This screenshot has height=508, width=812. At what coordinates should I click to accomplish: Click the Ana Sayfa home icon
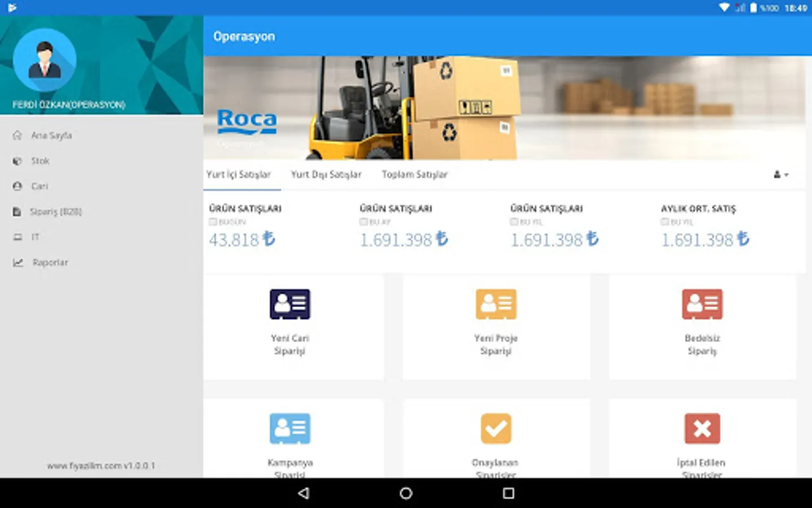17,135
